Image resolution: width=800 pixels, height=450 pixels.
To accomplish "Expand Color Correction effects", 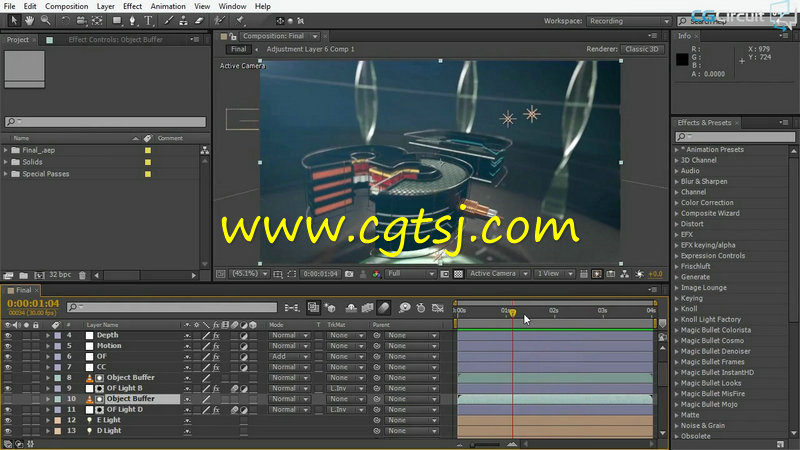I will 677,203.
